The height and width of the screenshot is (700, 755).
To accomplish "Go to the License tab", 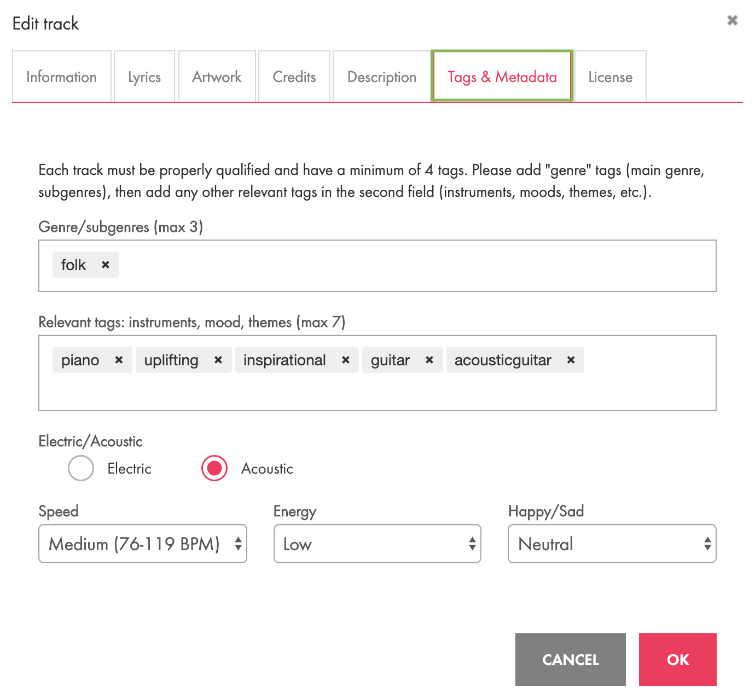I will 611,77.
